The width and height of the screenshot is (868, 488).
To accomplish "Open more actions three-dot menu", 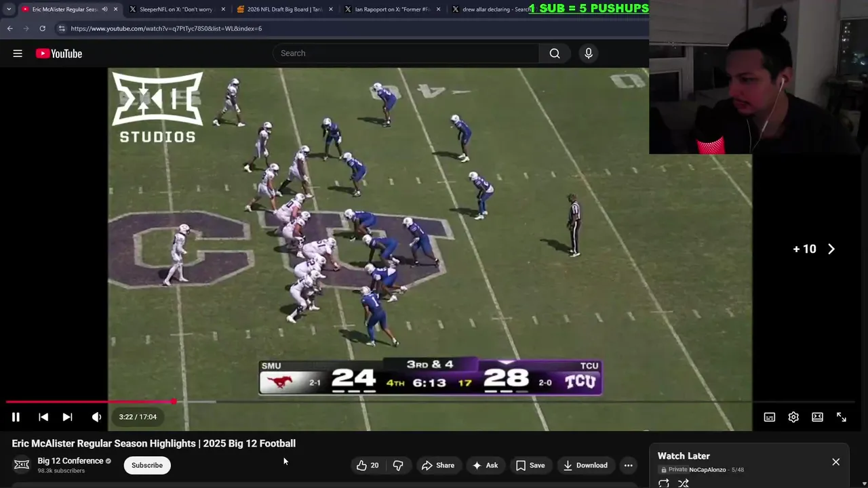I will pos(629,465).
